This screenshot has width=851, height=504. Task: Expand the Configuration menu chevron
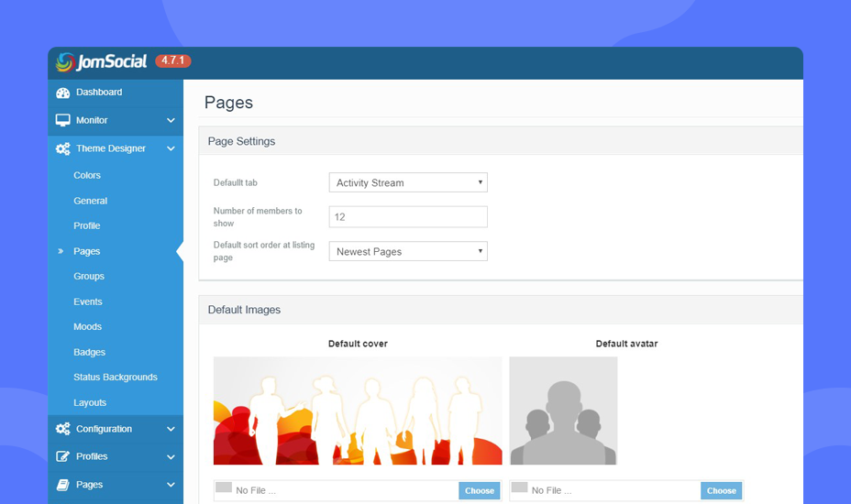(x=171, y=429)
